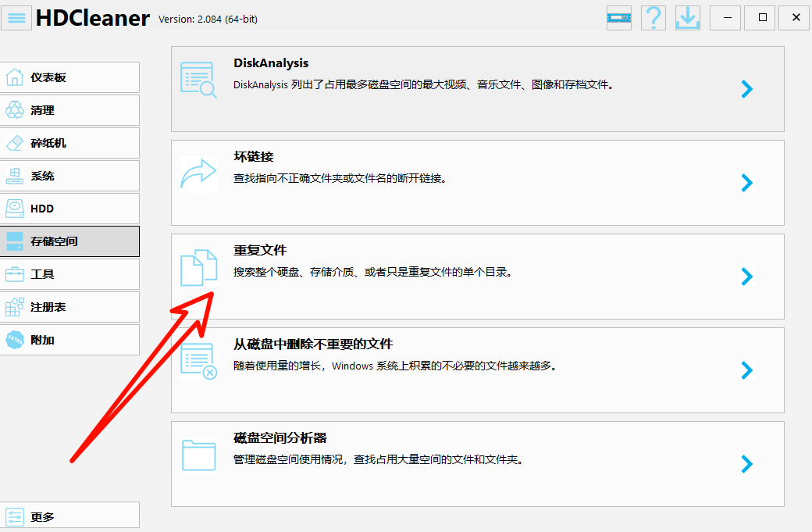This screenshot has height=532, width=812.
Task: Expand DiskAnalysis with its chevron arrow
Action: (x=746, y=89)
